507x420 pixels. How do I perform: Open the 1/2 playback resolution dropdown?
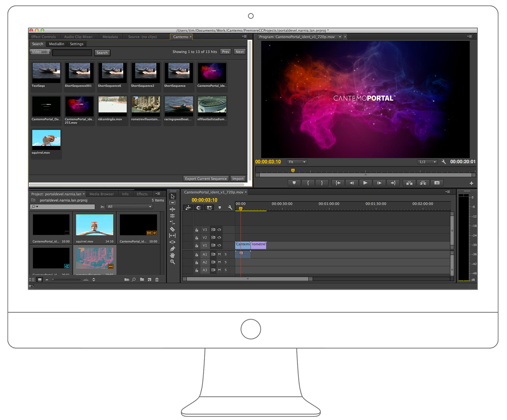[427, 162]
